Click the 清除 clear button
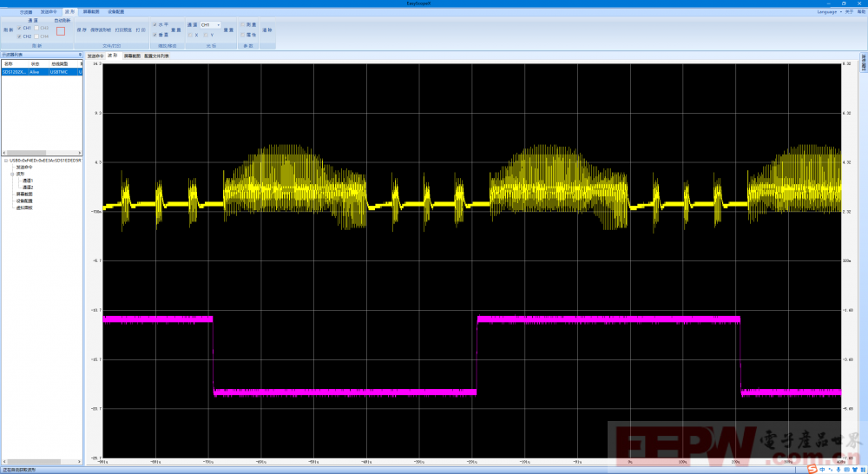 (266, 30)
